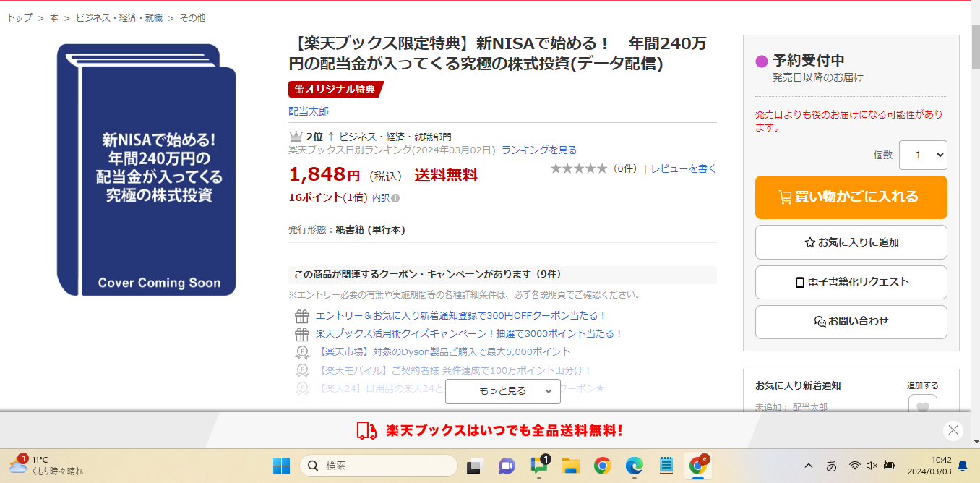Open ランキングを見る link
The image size is (980, 483).
pos(539,150)
